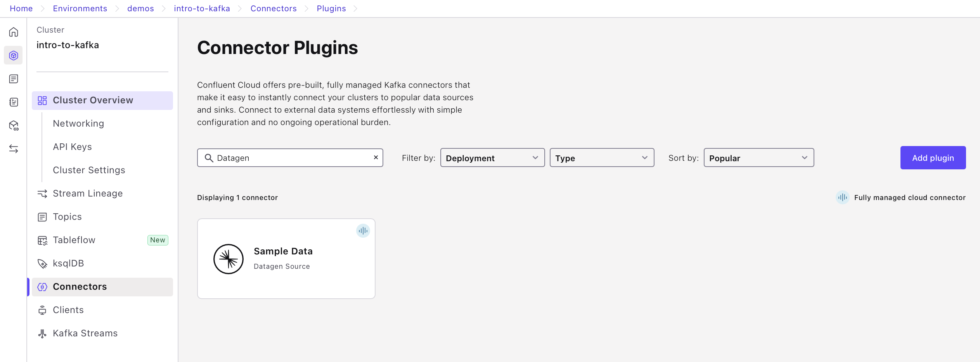Viewport: 980px width, 362px height.
Task: Open Networking in the cluster menu
Action: (x=78, y=124)
